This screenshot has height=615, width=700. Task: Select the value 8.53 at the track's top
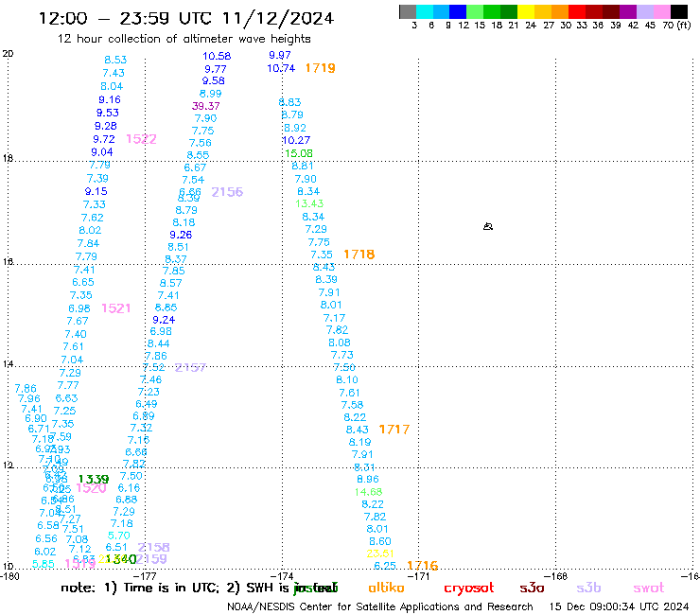pos(115,60)
